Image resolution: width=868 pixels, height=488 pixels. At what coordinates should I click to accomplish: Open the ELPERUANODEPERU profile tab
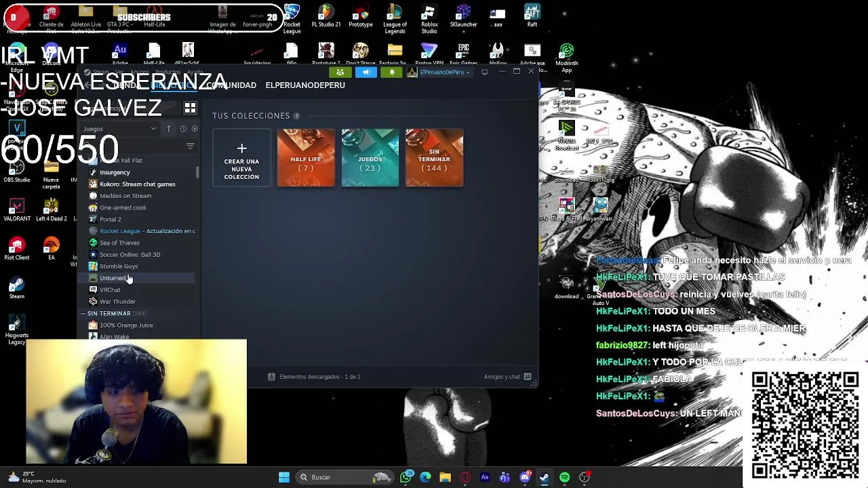[x=305, y=85]
